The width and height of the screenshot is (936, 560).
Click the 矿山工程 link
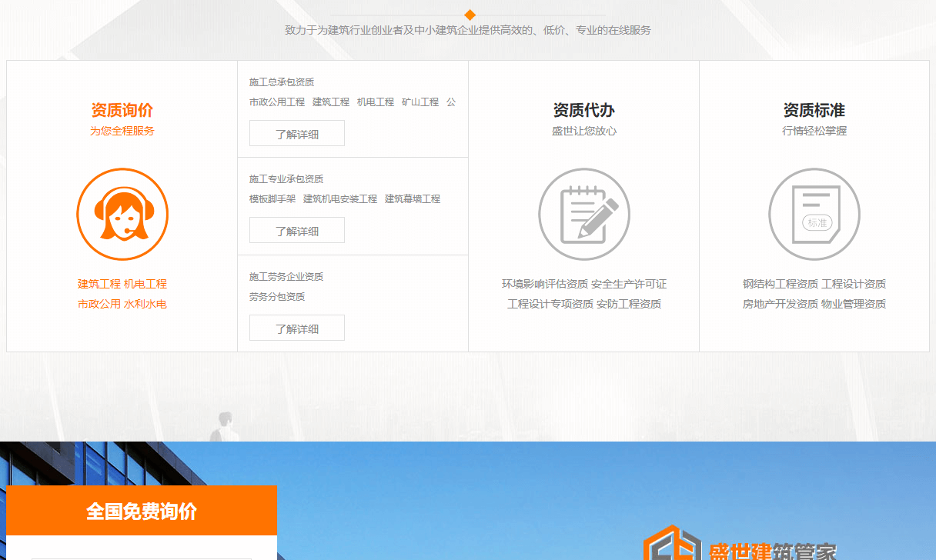tap(420, 101)
